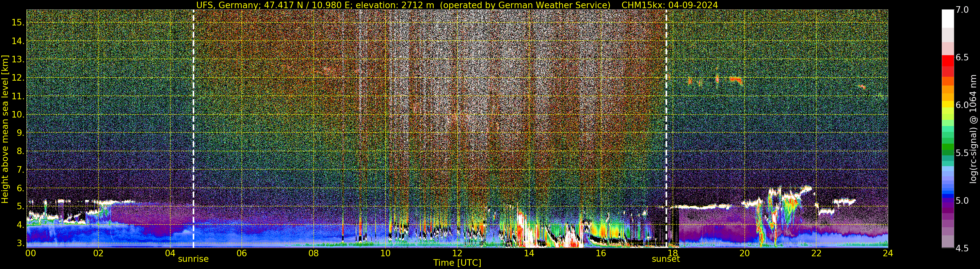The width and height of the screenshot is (980, 269).
Task: Click the '00' time axis tick label
Action: [x=30, y=253]
